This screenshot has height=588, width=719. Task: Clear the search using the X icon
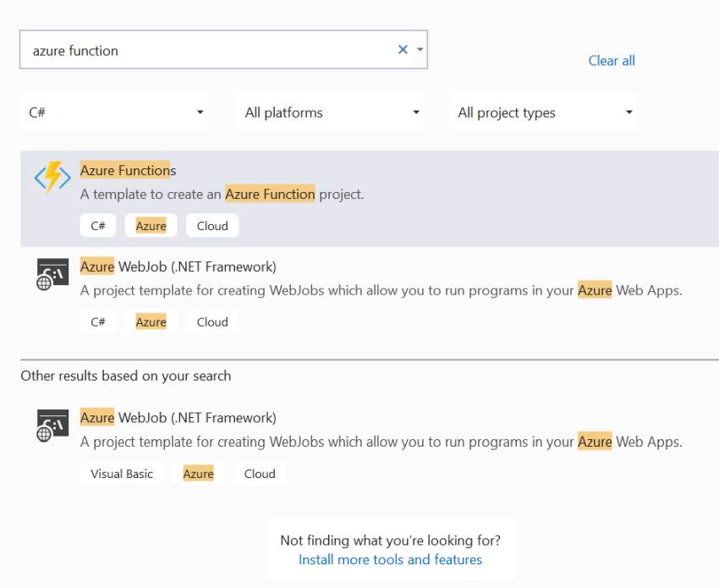point(403,49)
